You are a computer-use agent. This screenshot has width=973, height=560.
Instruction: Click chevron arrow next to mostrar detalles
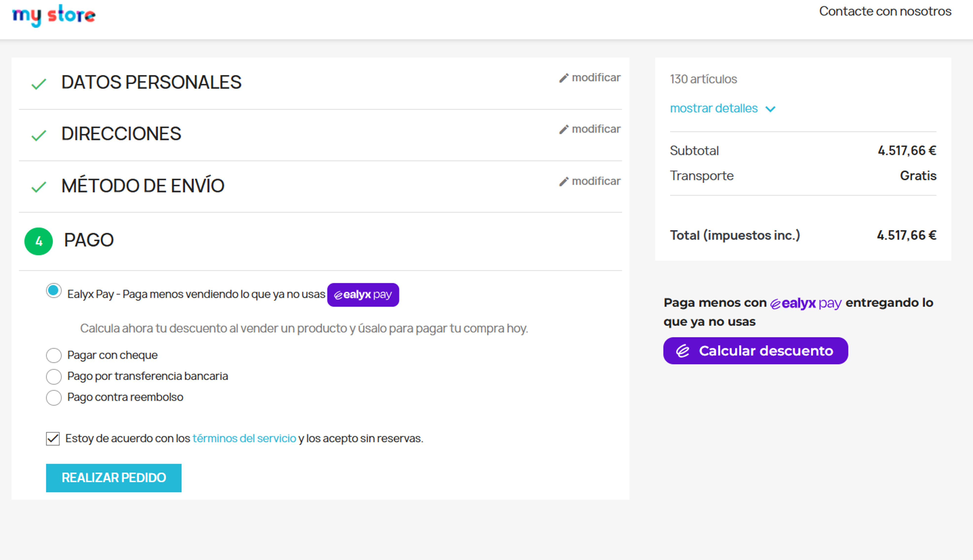point(771,109)
